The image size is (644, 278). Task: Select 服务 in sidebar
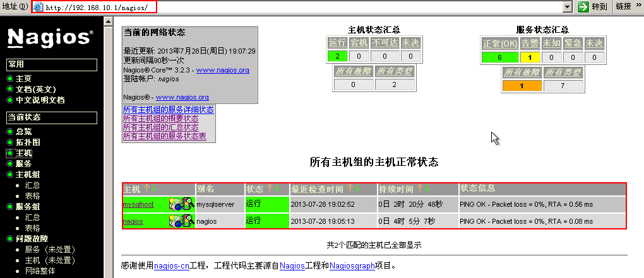click(x=23, y=164)
